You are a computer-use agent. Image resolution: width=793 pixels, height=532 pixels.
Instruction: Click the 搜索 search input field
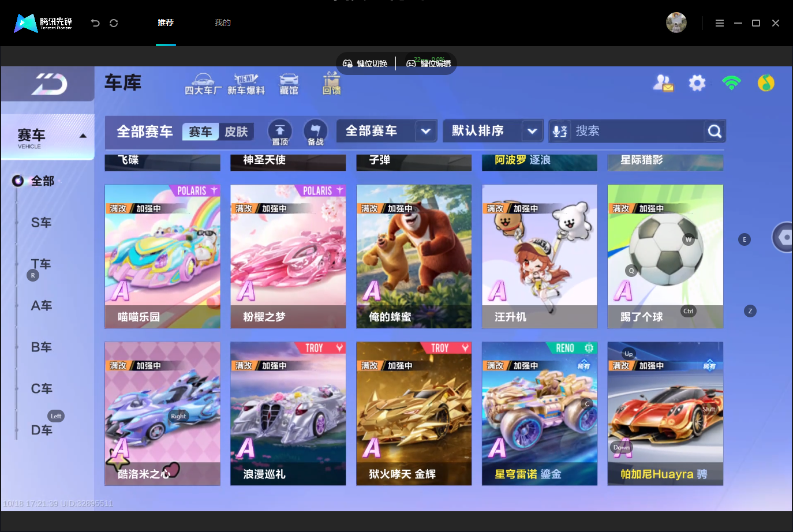pyautogui.click(x=638, y=132)
